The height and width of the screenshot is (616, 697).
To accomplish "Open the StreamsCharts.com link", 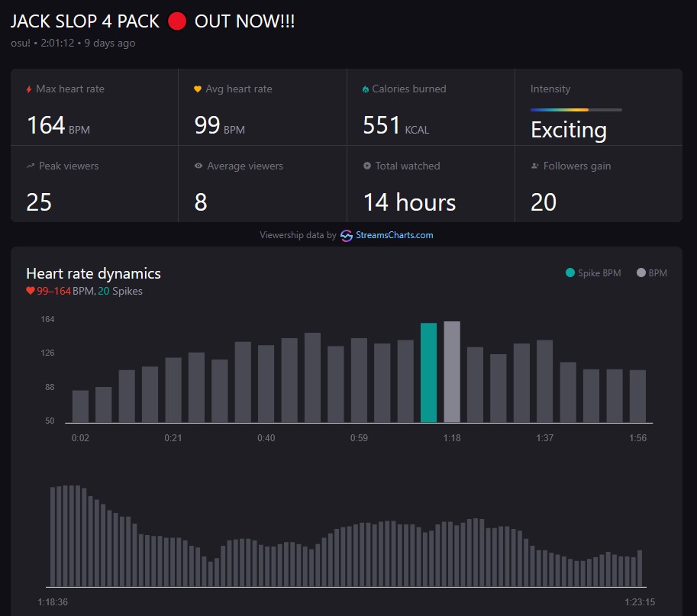I will [394, 235].
